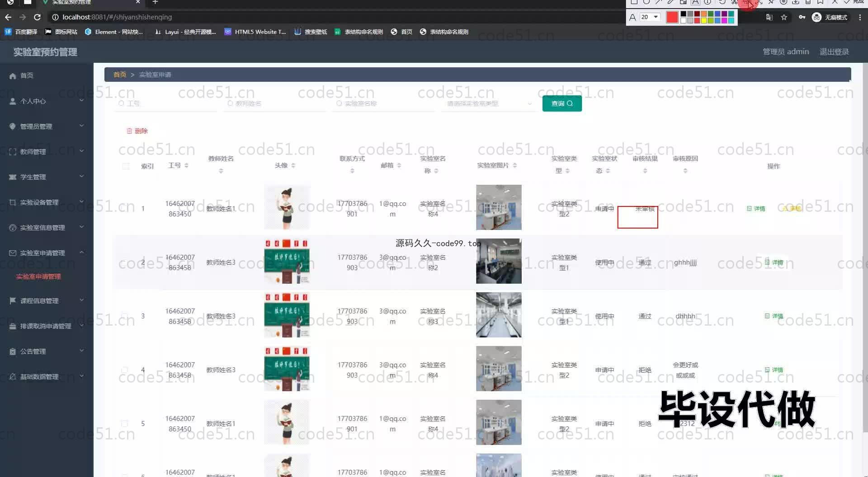Focus the 教师姓名 search field
This screenshot has height=477, width=868.
[x=274, y=103]
